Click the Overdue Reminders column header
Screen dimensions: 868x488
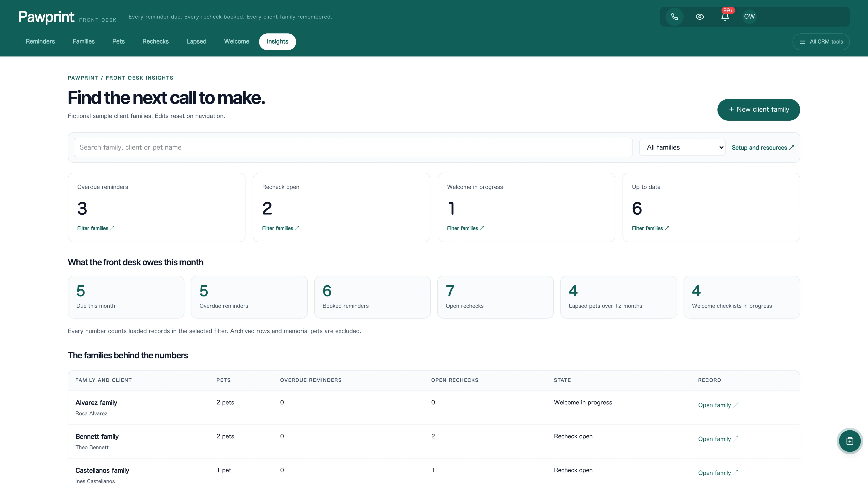coord(311,380)
